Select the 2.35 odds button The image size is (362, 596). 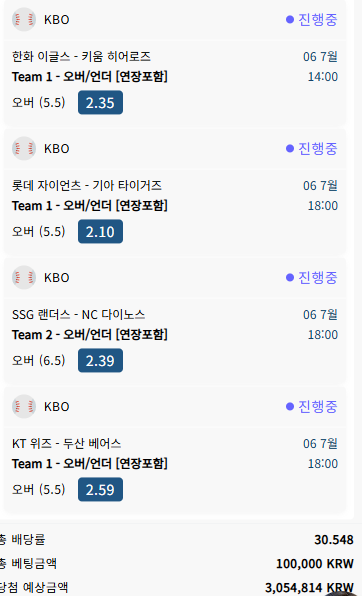coord(100,103)
